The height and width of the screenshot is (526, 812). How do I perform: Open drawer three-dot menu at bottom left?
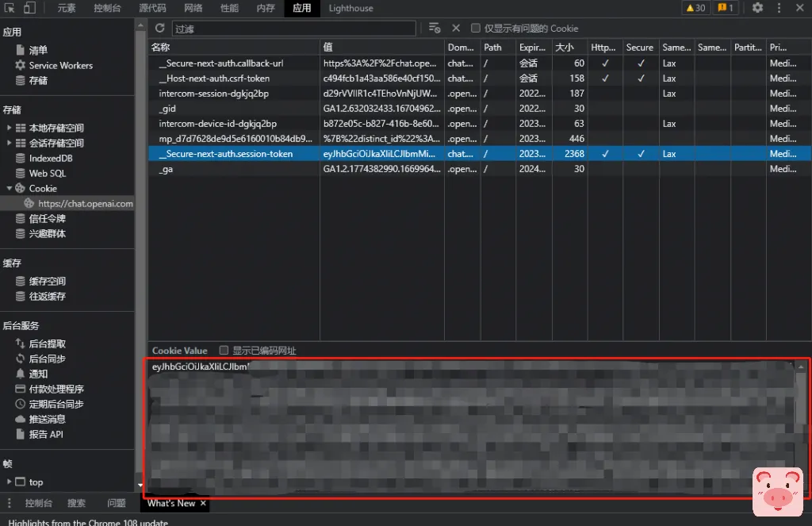coord(9,503)
